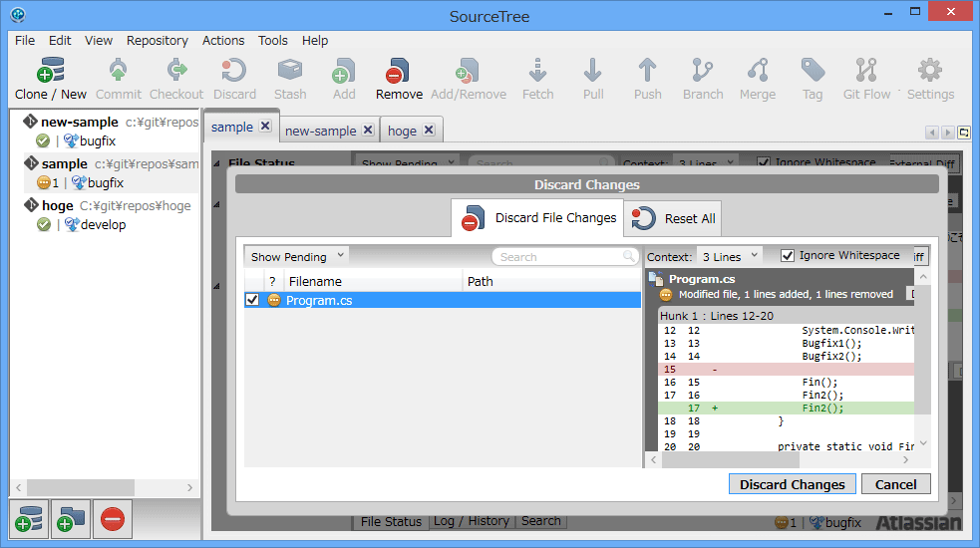980x548 pixels.
Task: Click the Discard Changes button
Action: click(x=792, y=484)
